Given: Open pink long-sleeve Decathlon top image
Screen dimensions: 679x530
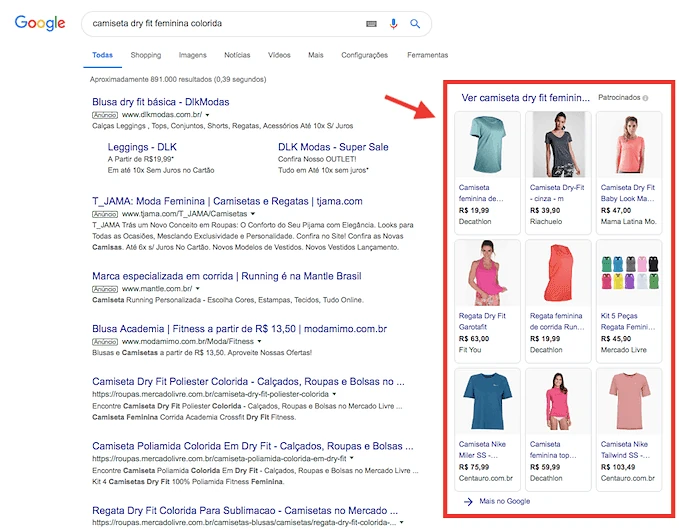Looking at the screenshot, I should pyautogui.click(x=558, y=402).
